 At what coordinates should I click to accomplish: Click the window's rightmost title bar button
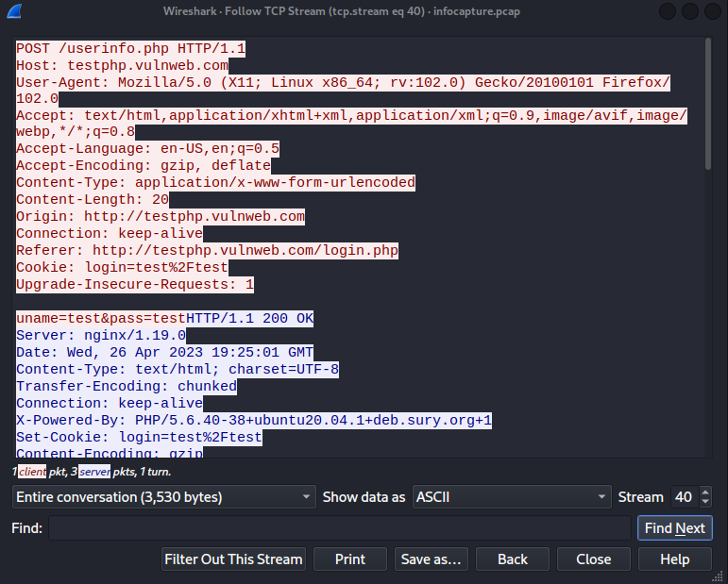tap(713, 11)
